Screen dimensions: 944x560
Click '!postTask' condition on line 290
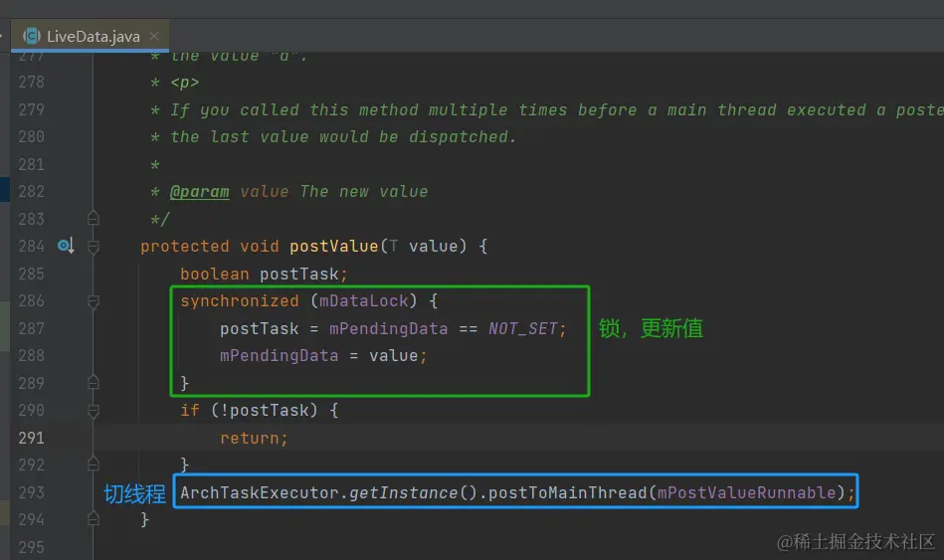point(265,411)
